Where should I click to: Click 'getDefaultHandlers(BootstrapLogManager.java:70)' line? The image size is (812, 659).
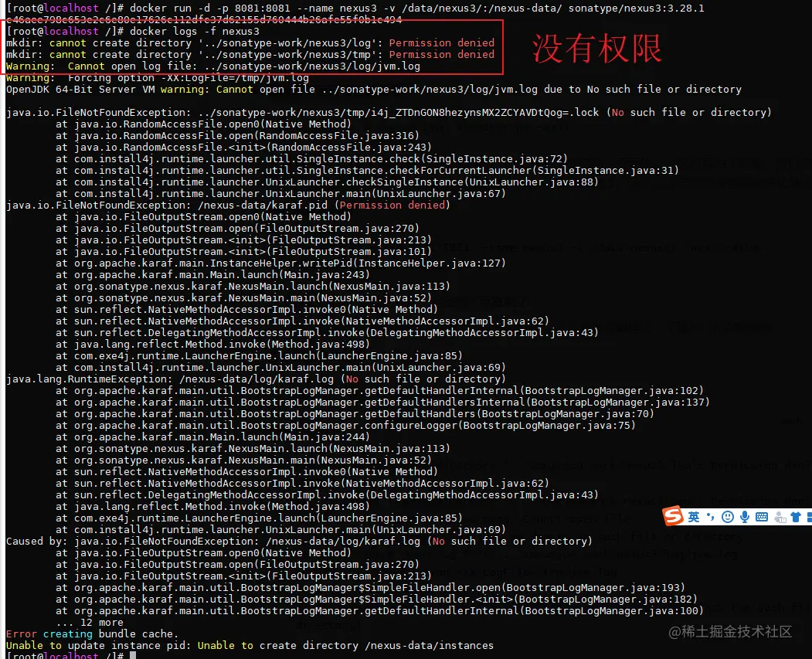click(355, 413)
